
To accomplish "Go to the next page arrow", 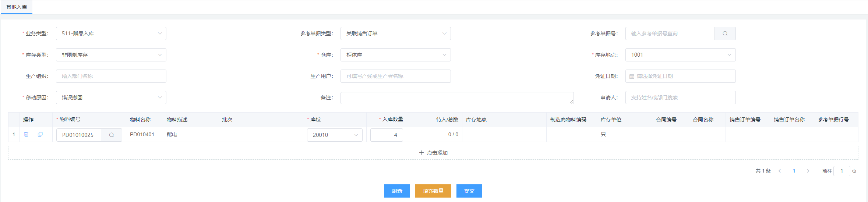I will (x=808, y=171).
